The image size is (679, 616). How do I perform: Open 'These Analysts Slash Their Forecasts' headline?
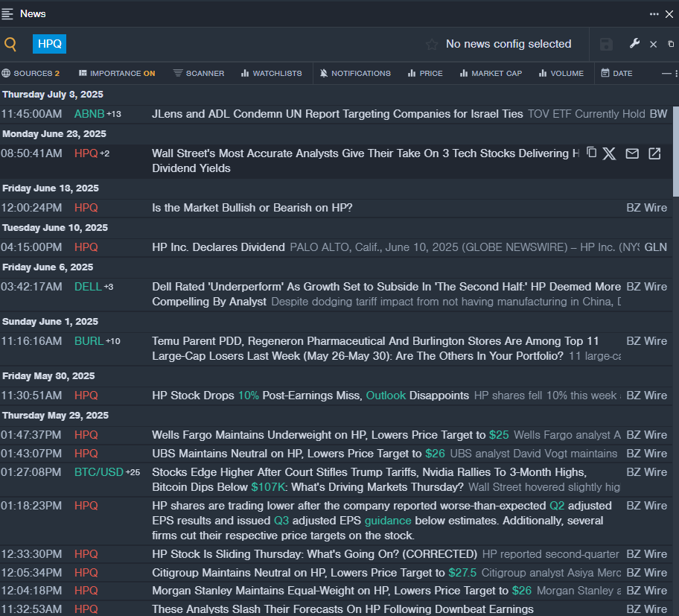(x=342, y=609)
